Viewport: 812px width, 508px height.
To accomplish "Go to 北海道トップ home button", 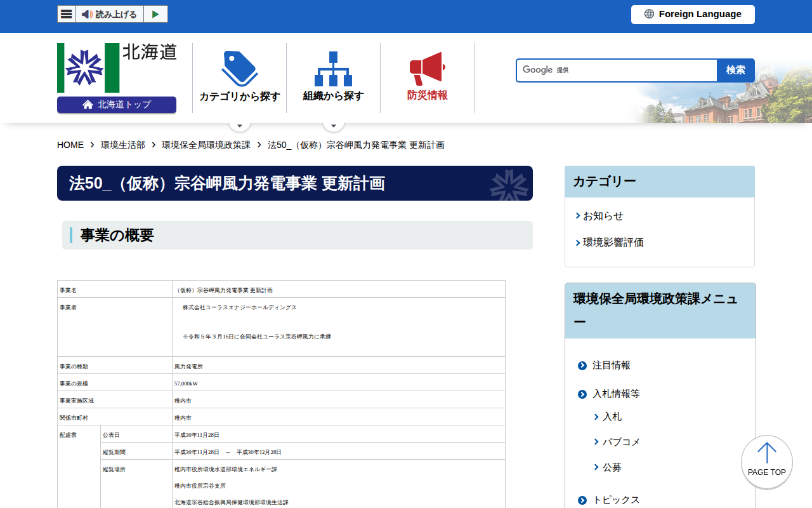I will point(117,105).
